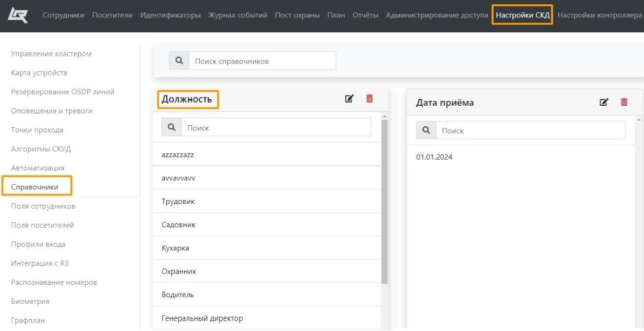Open Управление кластером in the sidebar

coord(51,54)
